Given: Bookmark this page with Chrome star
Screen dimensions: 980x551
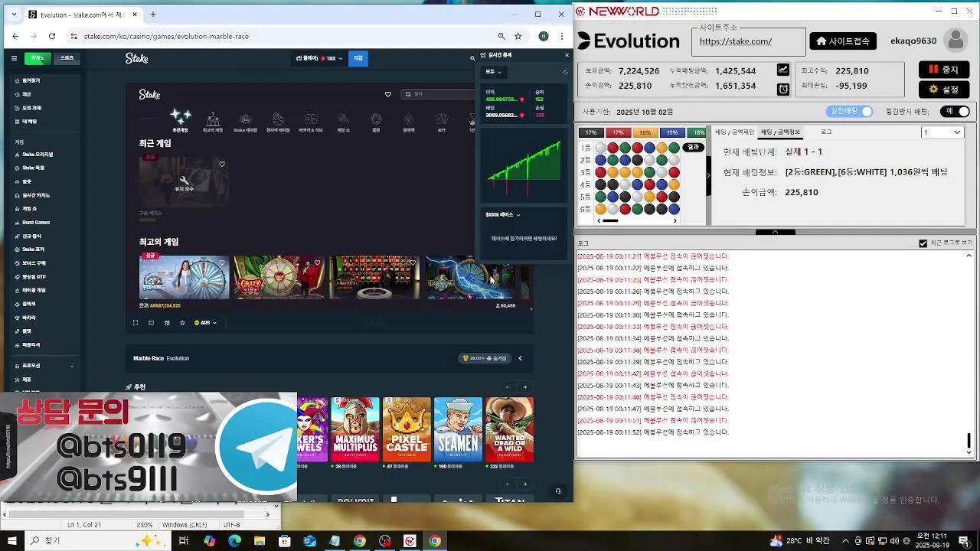Looking at the screenshot, I should point(518,36).
